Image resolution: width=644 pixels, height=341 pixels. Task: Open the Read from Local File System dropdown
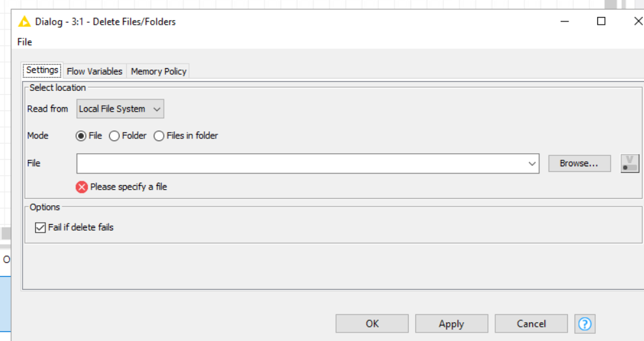(120, 108)
